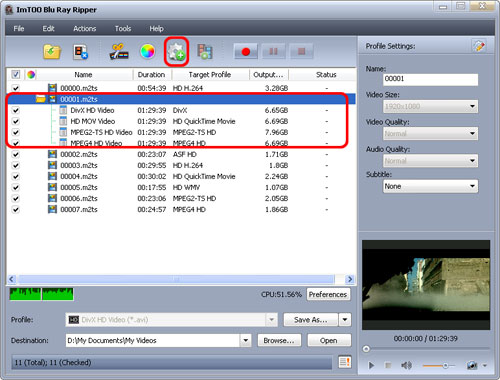Select the MPEG4 HD Video row
Screen dimensions: 500x380
[181, 143]
